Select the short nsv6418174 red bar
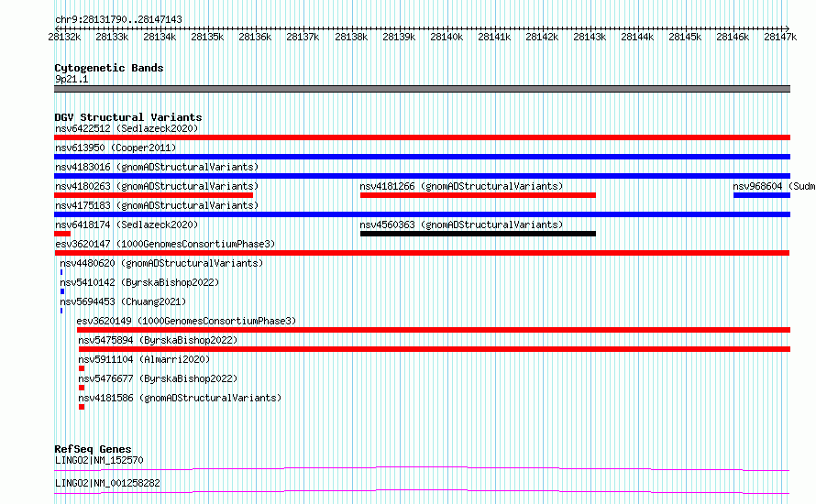 click(x=62, y=234)
